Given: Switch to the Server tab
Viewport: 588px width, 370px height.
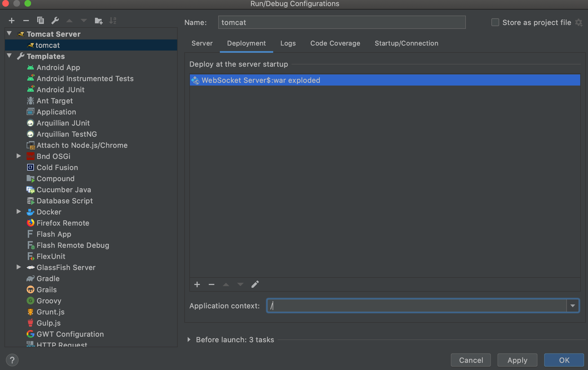Looking at the screenshot, I should coord(202,43).
